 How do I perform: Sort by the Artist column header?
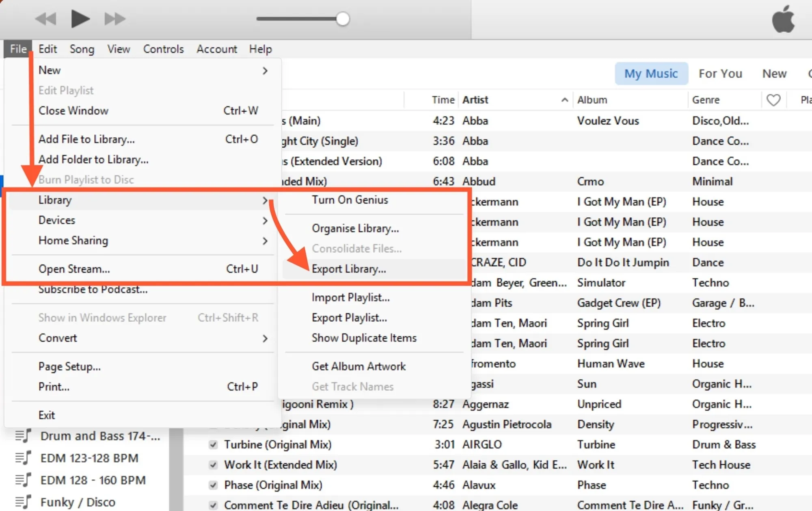[x=475, y=100]
